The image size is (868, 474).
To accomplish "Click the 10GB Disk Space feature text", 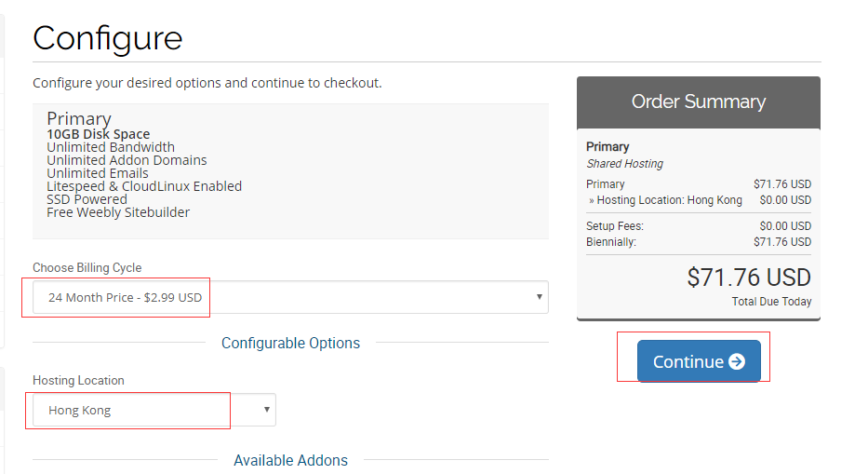I will 99,134.
